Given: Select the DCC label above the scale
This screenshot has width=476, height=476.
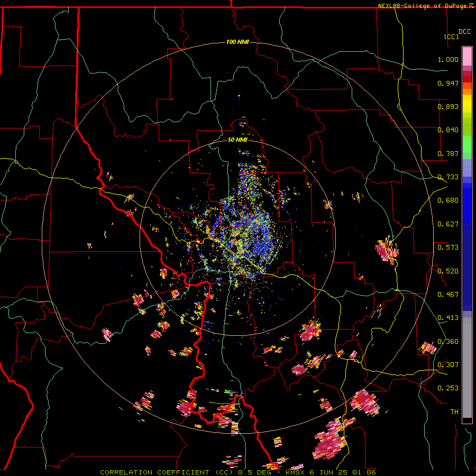Looking at the screenshot, I should 465,32.
